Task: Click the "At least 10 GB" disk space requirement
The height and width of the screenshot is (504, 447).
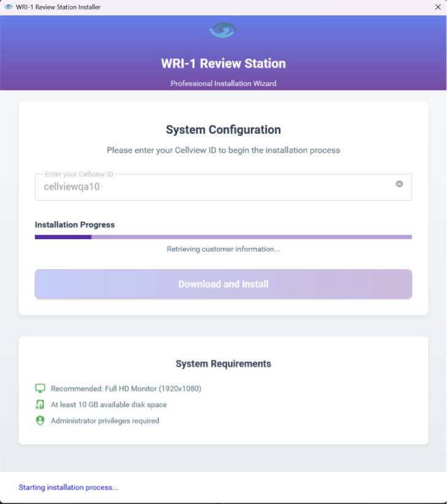Action: coord(109,405)
